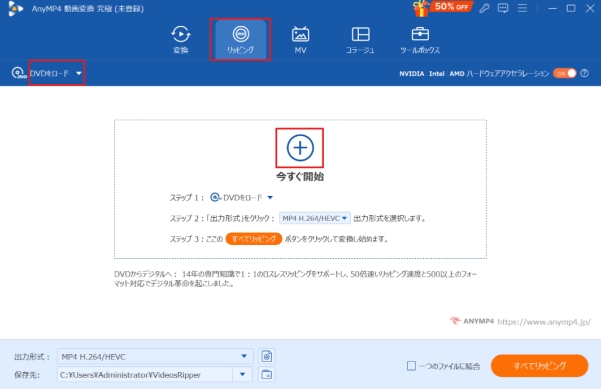This screenshot has width=601, height=389.
Task: Expand the toolbar DVDをロード dropdown arrow
Action: point(79,73)
